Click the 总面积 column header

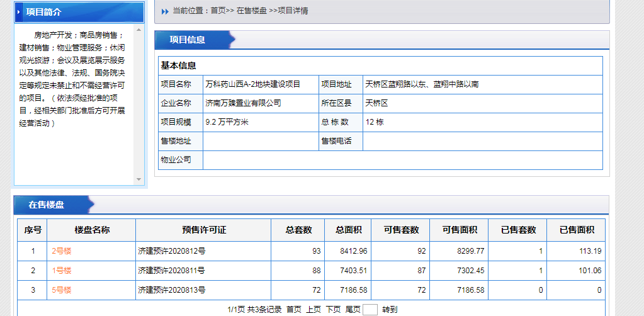[x=348, y=230]
